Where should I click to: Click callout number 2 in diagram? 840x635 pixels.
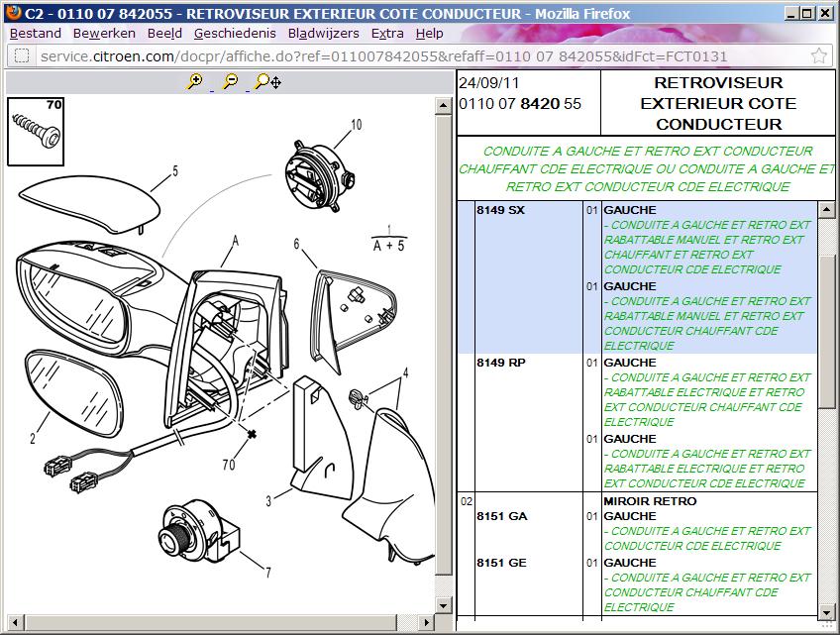32,439
